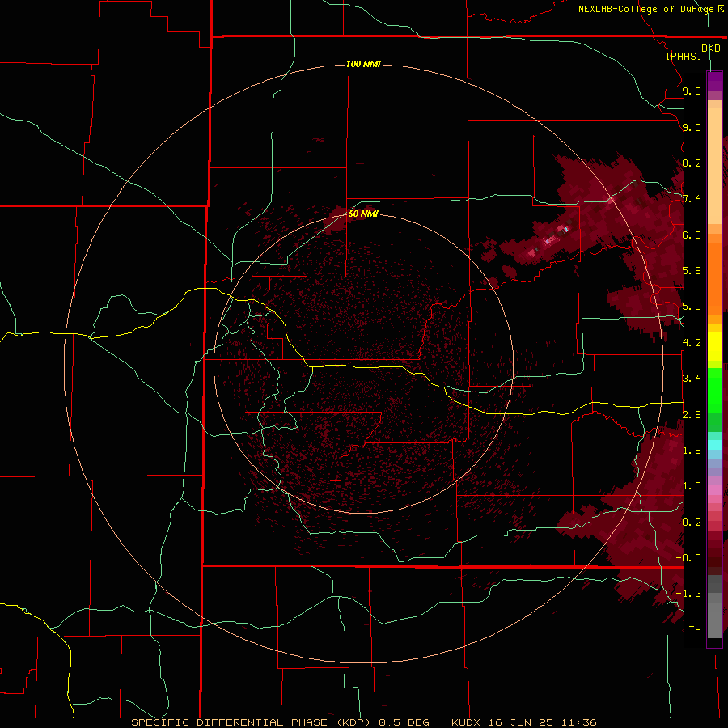
Task: Pick the cyan band of the color scale
Action: [x=714, y=445]
